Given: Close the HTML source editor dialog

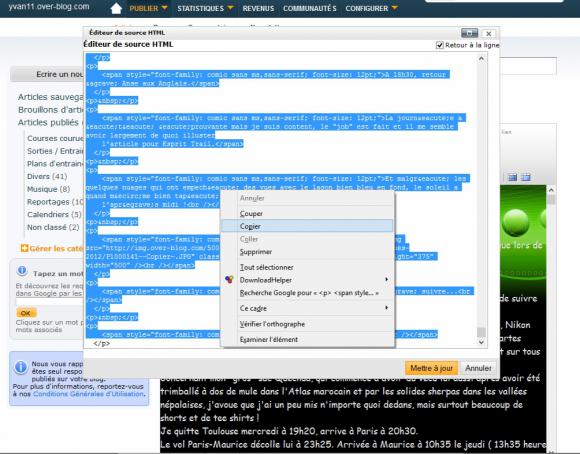Looking at the screenshot, I should 489,34.
